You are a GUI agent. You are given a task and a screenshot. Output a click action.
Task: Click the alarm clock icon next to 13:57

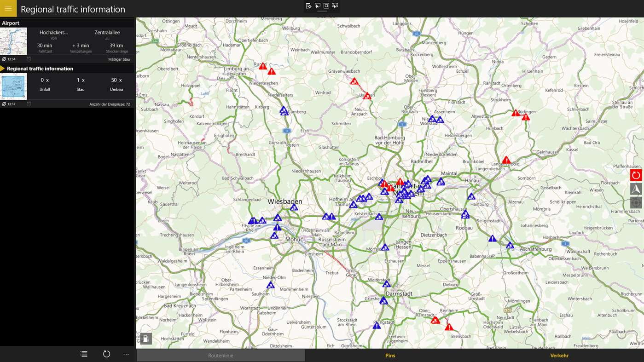[29, 104]
